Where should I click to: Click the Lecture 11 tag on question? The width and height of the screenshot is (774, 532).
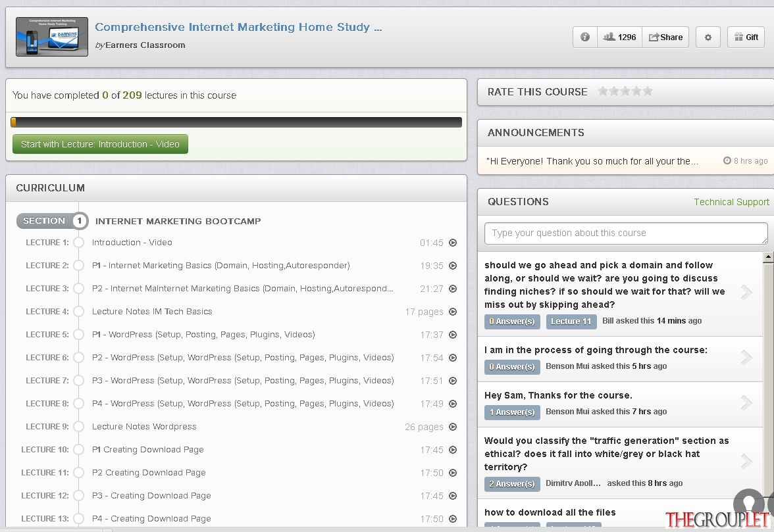571,322
